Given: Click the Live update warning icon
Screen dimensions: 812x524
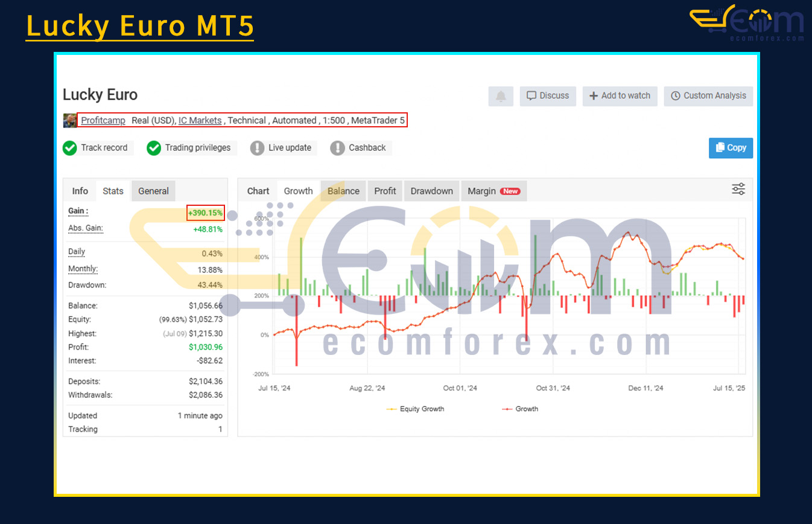Looking at the screenshot, I should tap(258, 148).
